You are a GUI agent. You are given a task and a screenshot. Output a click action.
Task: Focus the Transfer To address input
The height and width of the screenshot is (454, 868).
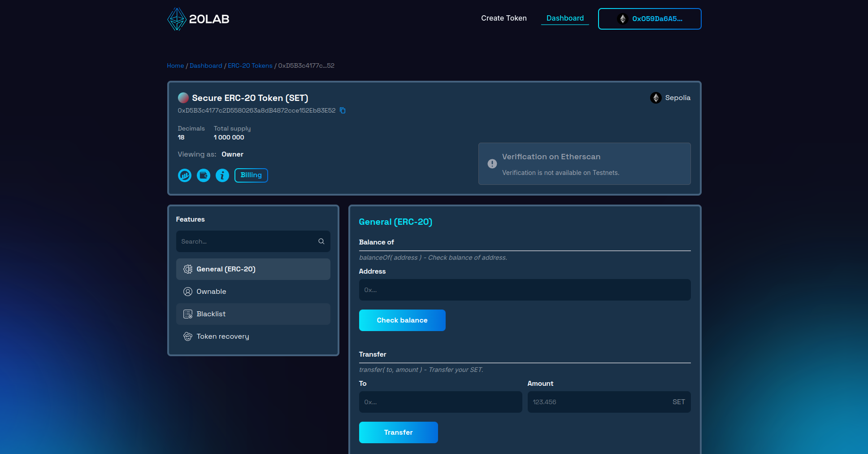[441, 402]
